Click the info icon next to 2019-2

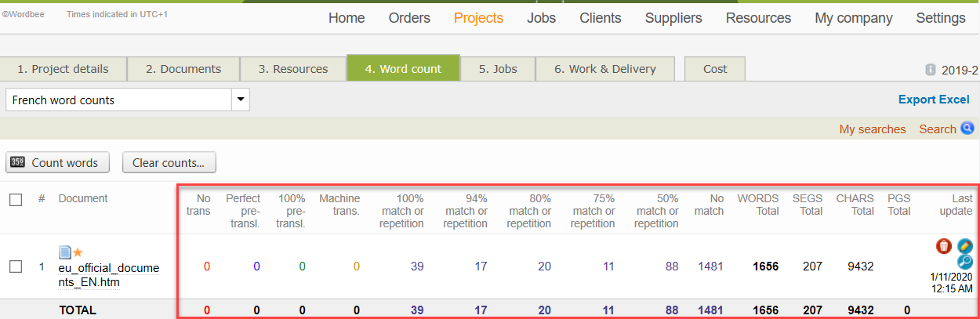[x=931, y=70]
